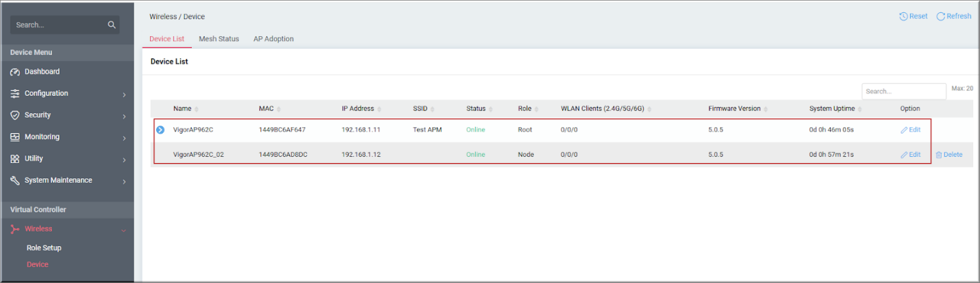The width and height of the screenshot is (980, 283).
Task: Switch to Mesh Status tab
Action: pyautogui.click(x=219, y=39)
